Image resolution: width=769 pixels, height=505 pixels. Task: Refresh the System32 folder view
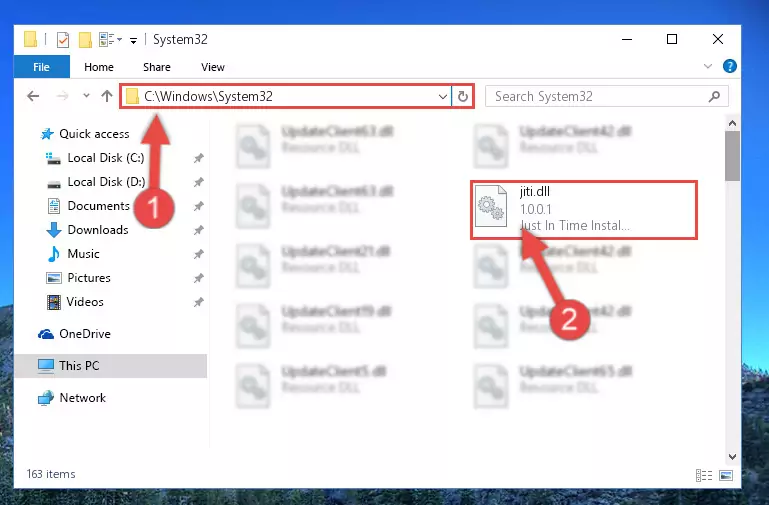click(x=462, y=97)
